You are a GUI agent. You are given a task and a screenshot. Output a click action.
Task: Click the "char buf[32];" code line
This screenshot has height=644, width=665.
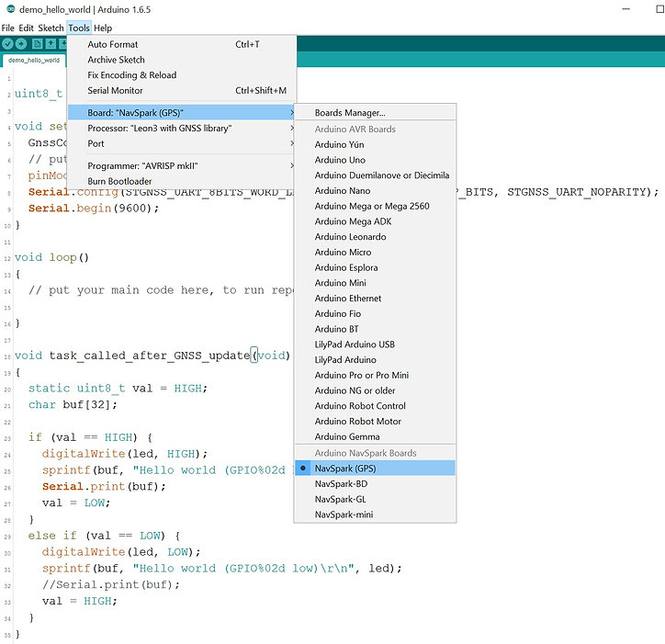coord(73,405)
